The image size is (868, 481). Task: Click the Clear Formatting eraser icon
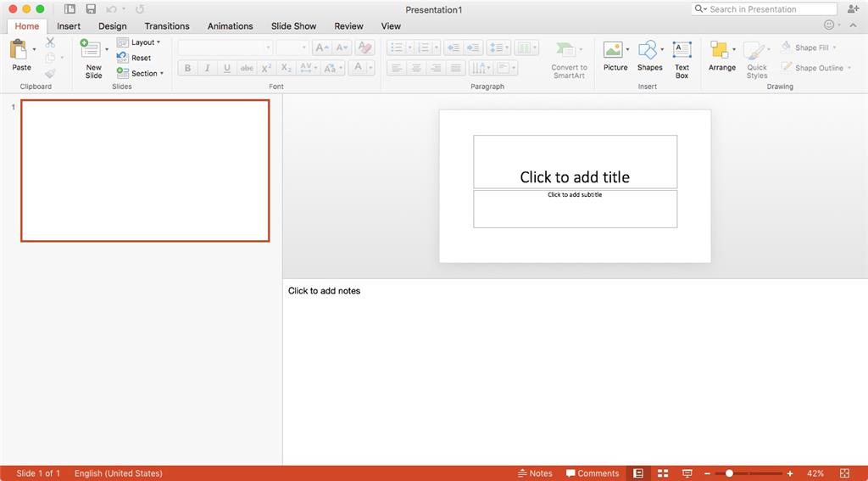(x=364, y=48)
